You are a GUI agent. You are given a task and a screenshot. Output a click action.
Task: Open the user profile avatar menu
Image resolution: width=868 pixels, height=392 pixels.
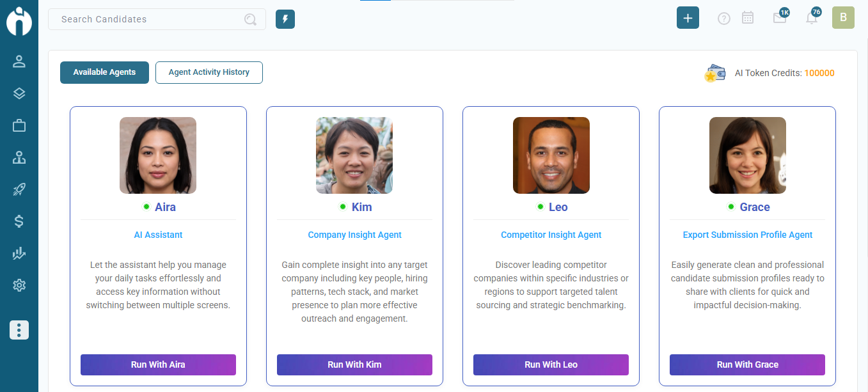(843, 18)
